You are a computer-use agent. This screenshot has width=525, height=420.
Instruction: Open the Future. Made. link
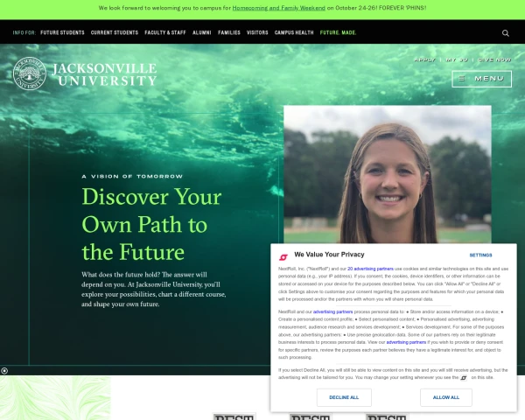tap(338, 32)
